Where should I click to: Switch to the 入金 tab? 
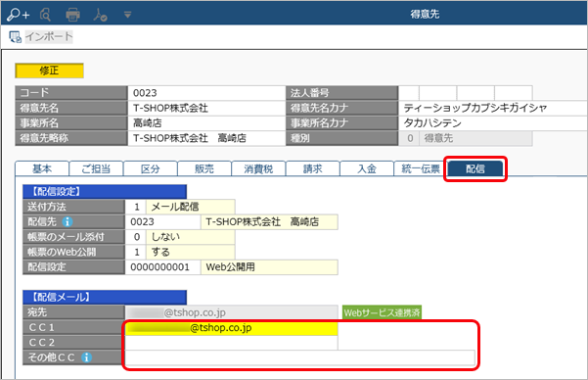pos(367,168)
